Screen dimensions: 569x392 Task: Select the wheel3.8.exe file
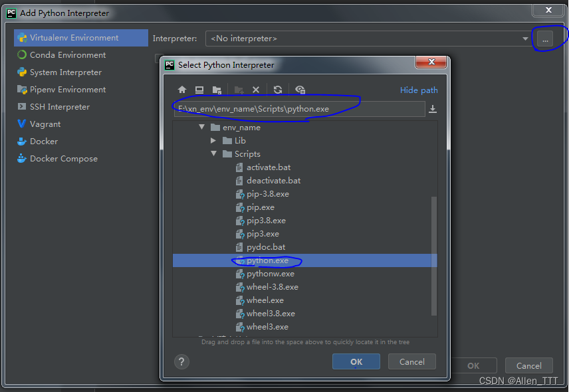tap(271, 314)
